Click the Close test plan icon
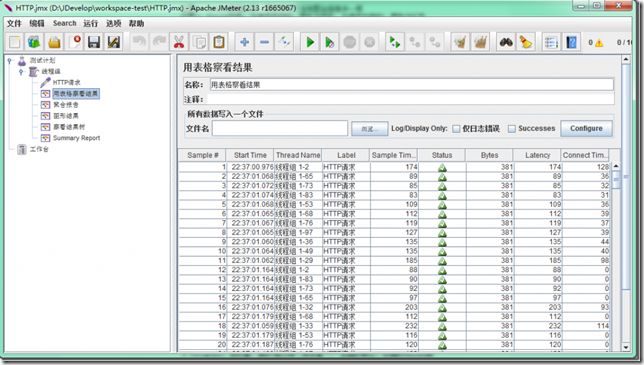644x365 pixels. [74, 42]
